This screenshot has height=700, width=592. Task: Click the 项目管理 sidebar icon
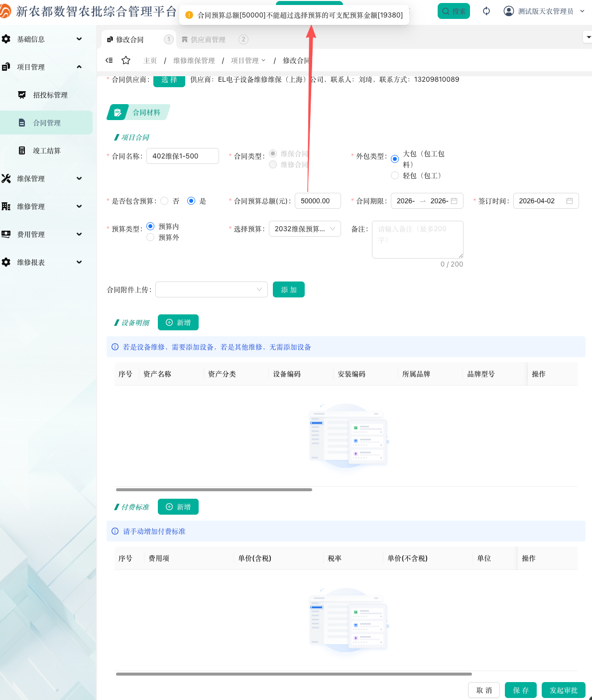[x=6, y=67]
